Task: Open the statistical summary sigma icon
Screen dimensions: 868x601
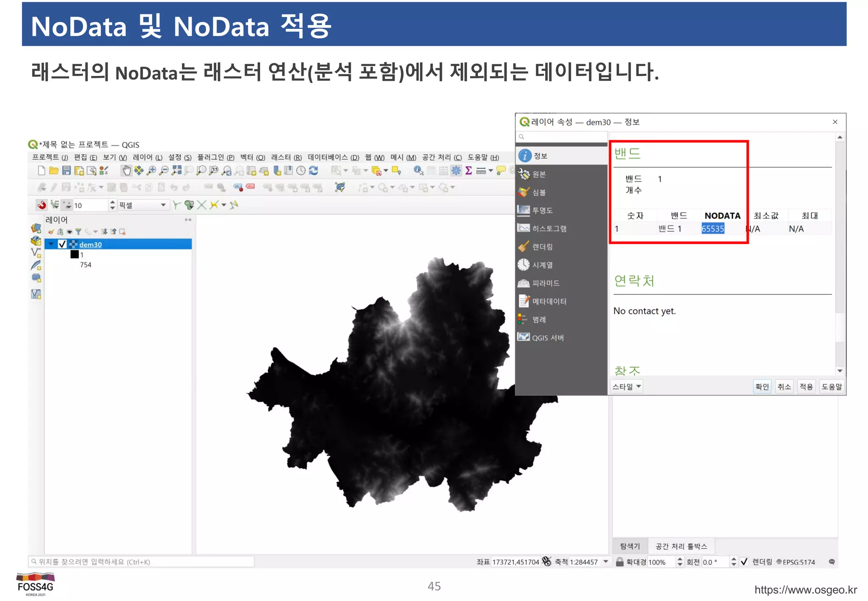Action: 469,171
